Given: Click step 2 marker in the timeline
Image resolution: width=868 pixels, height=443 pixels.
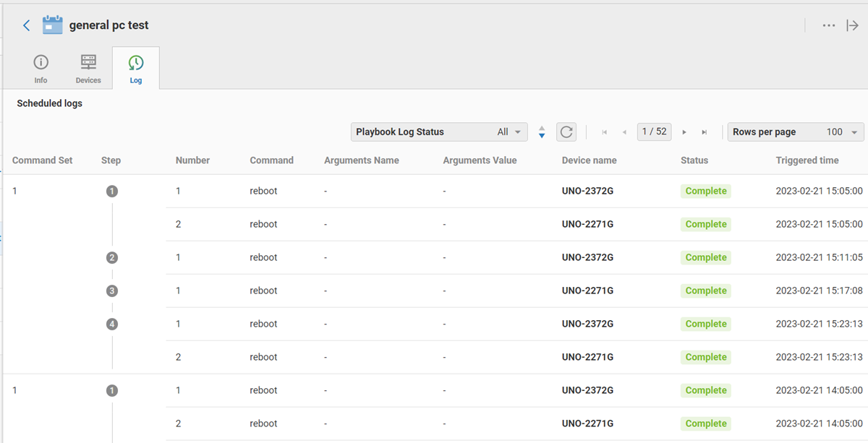Looking at the screenshot, I should (x=111, y=258).
